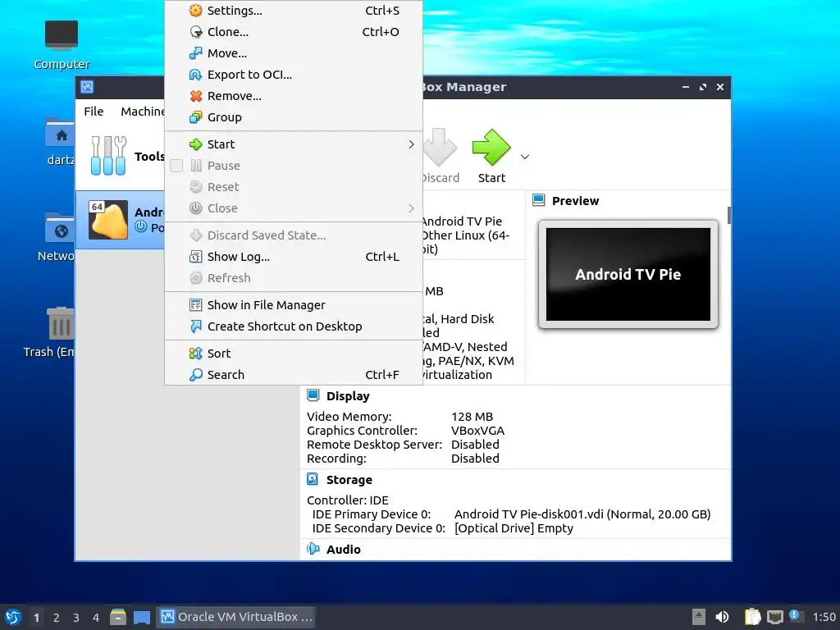The image size is (840, 630).
Task: Click the show desktop taskbar icon
Action: (x=142, y=618)
